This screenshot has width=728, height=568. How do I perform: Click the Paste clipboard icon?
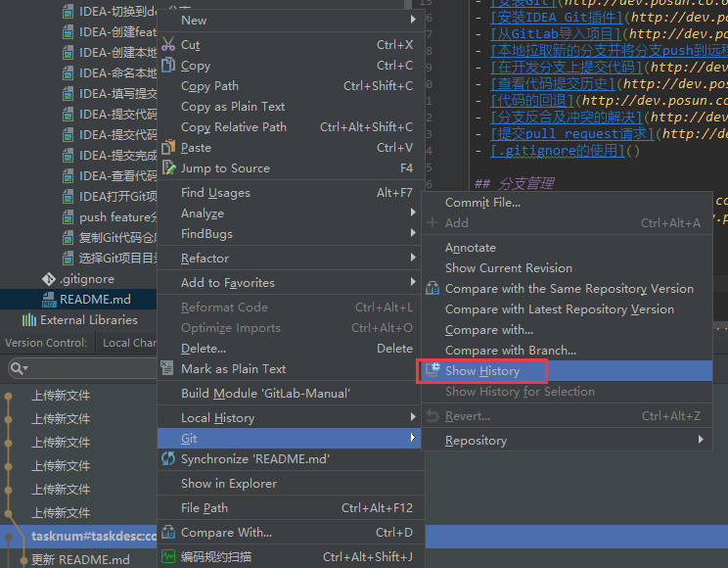pos(168,148)
